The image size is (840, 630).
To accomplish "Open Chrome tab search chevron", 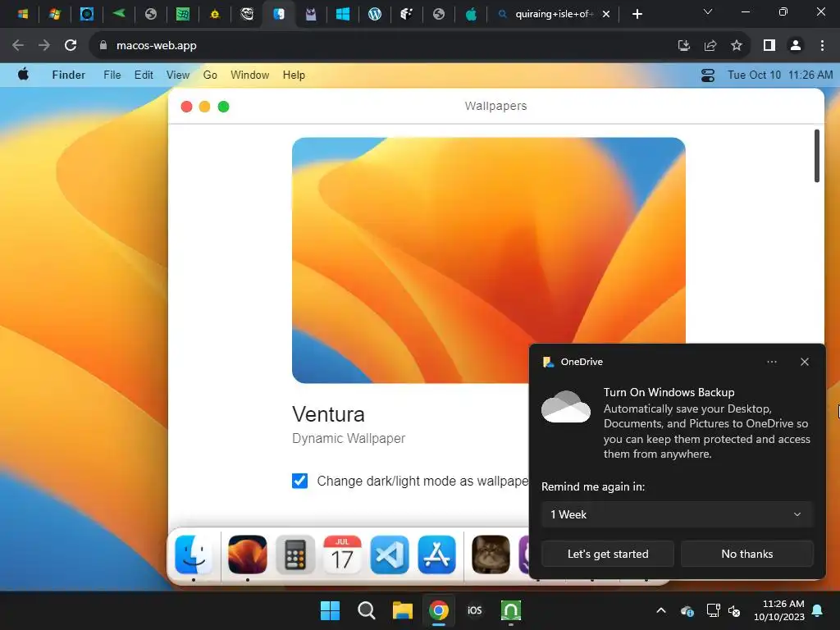I will point(708,11).
